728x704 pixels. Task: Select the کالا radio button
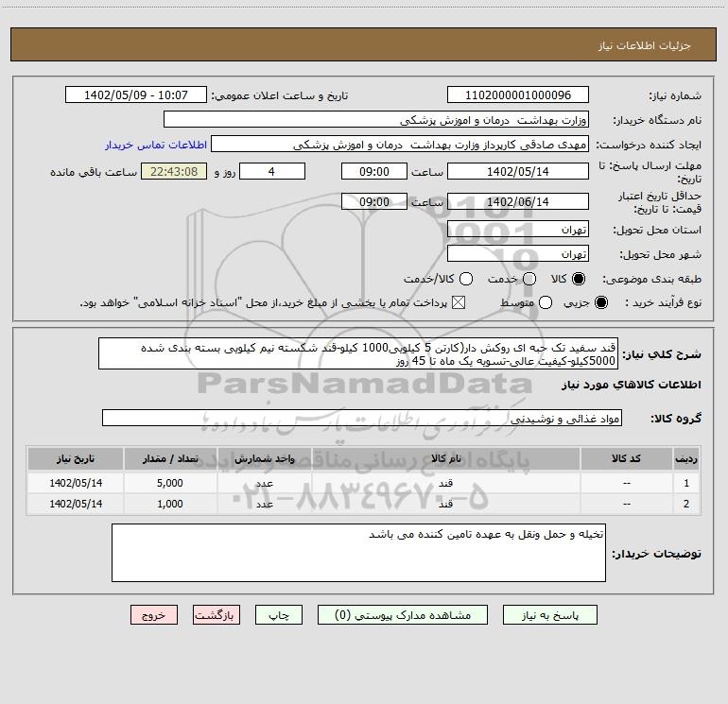click(x=579, y=279)
